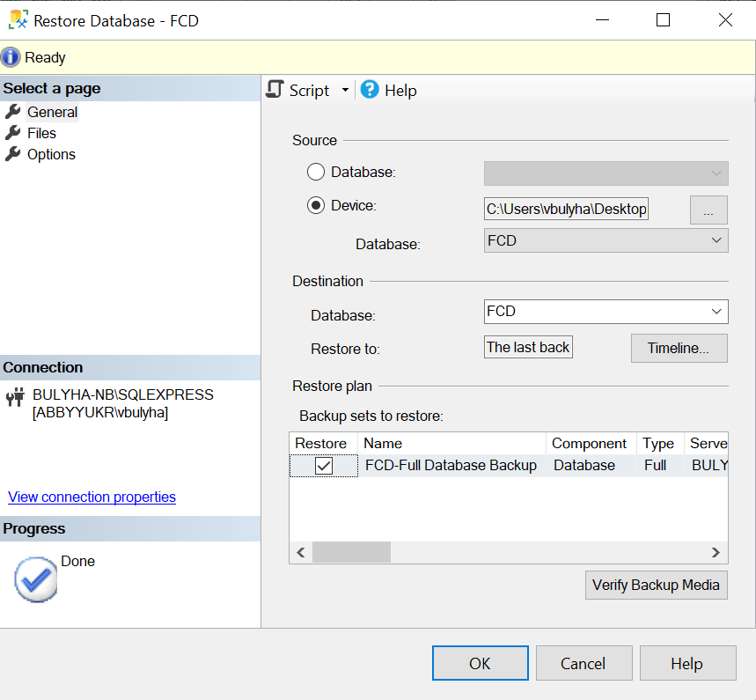Click BULYHA-NB\SQLEXPRESS connection text
Screen dimensions: 756x700
[x=123, y=394]
